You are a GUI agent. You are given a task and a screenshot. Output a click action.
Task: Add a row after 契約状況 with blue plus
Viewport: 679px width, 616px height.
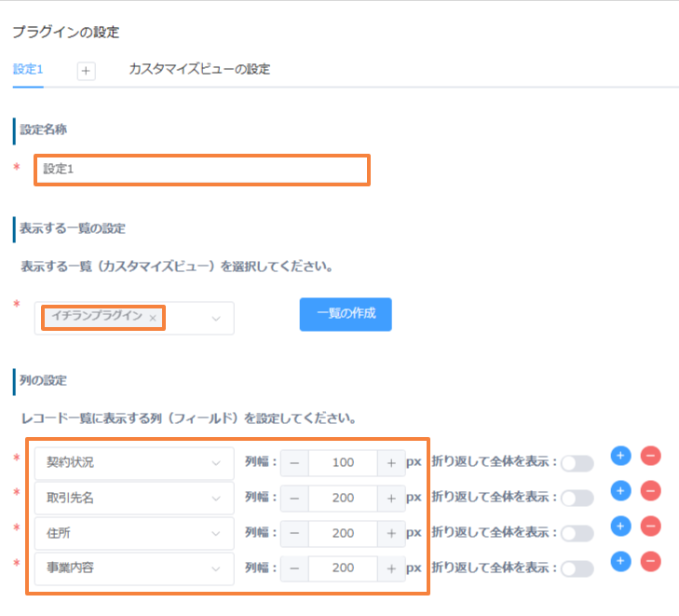620,456
